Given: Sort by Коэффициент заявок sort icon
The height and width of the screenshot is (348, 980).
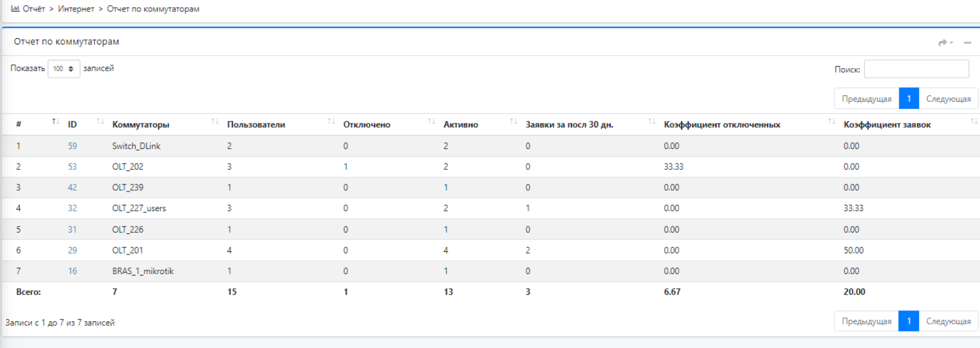Looking at the screenshot, I should pos(974,122).
